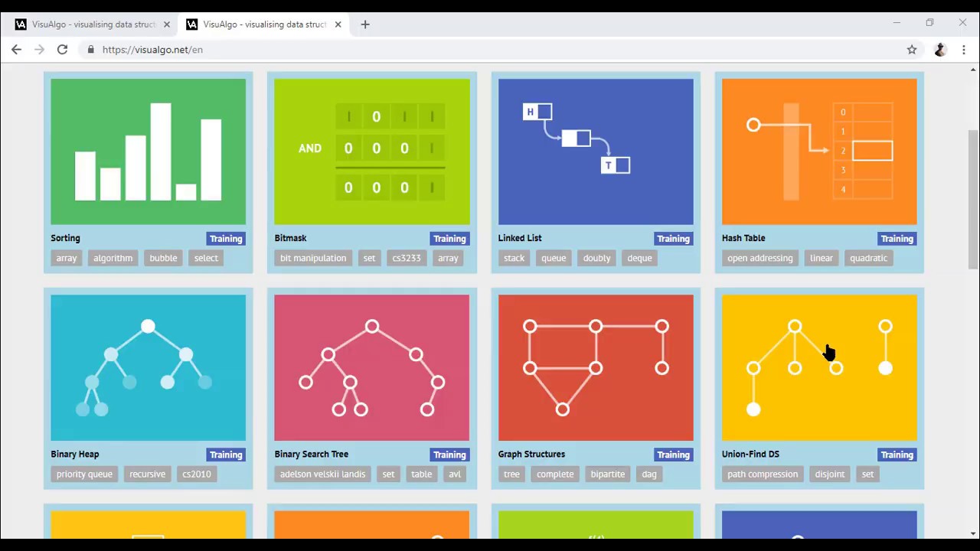The image size is (980, 551).
Task: Click Training next to Binary Search Tree
Action: 449,455
